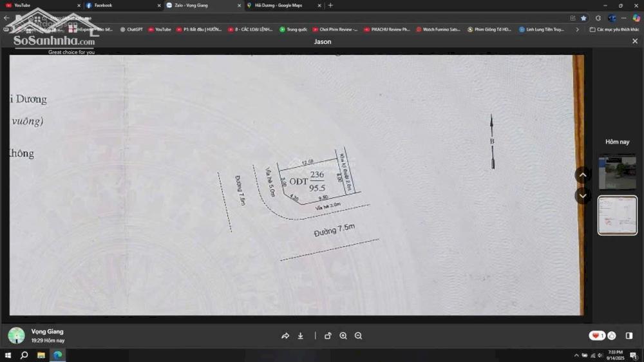Select the highlighted land map thumbnail

coord(617,215)
